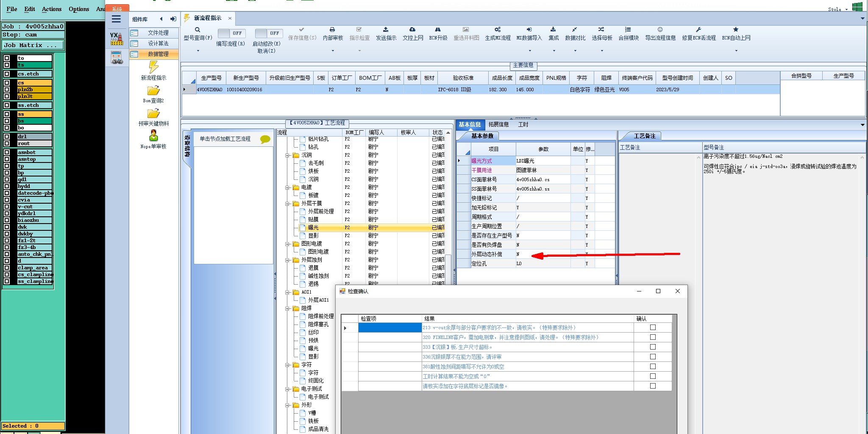Screen dimensions: 868x434
Task: Click the 集成 download icon
Action: pyautogui.click(x=553, y=30)
